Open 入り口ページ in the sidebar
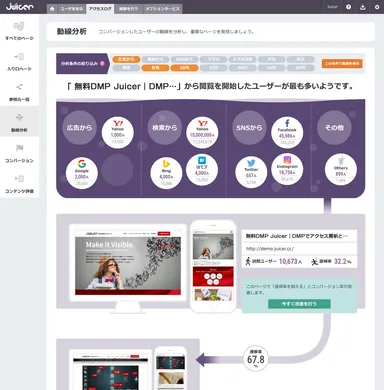 pyautogui.click(x=19, y=61)
